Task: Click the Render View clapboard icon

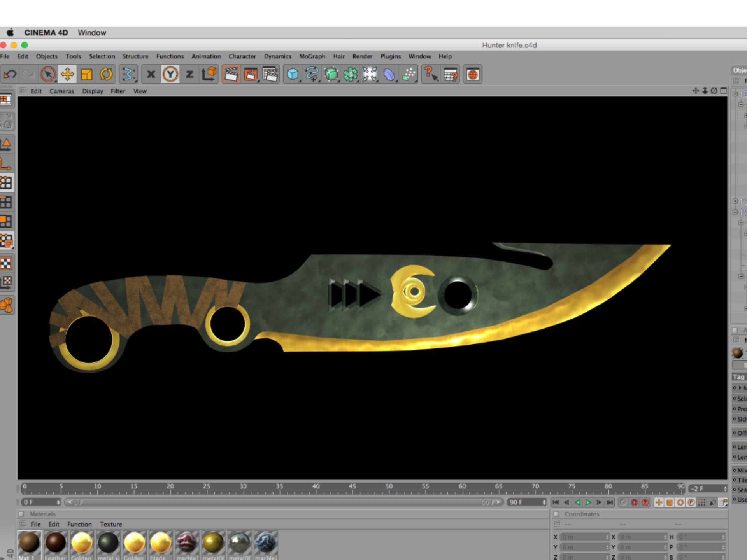Action: coord(231,74)
